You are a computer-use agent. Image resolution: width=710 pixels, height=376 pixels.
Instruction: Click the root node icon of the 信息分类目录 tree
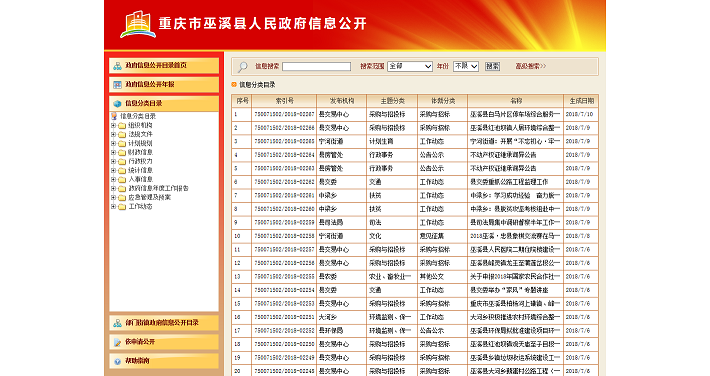[x=114, y=116]
